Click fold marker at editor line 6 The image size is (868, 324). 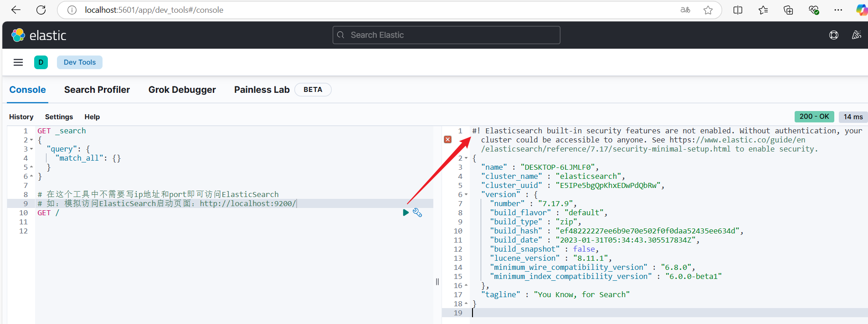31,176
